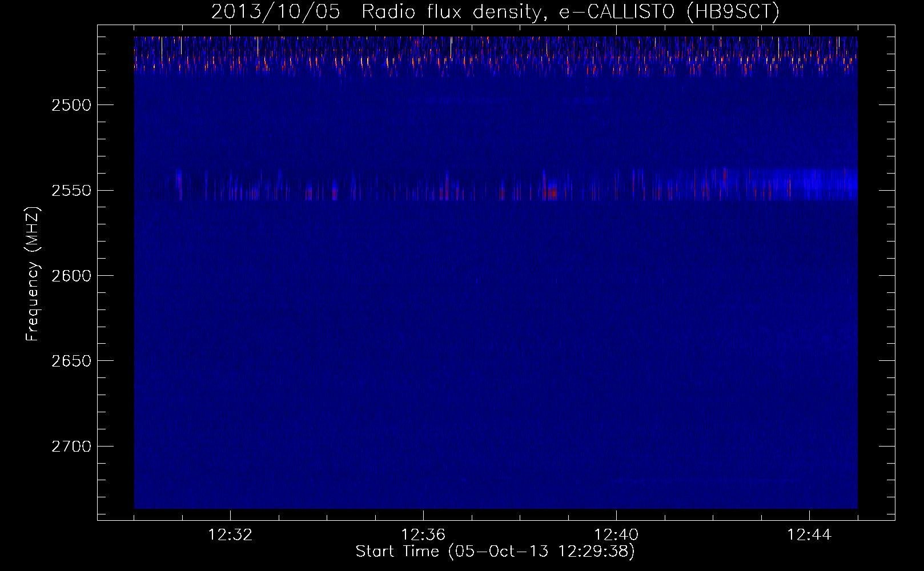Click the 2550 frequency tick label
Image resolution: width=924 pixels, height=571 pixels.
71,191
